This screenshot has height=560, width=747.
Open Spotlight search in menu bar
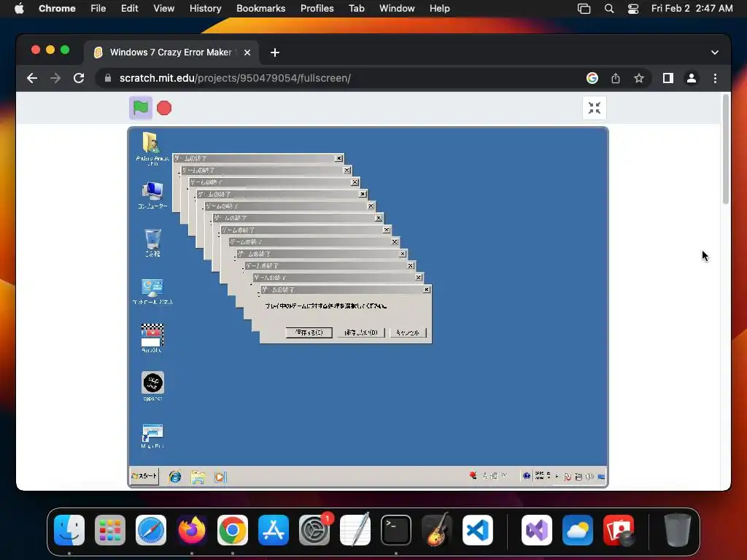[609, 9]
